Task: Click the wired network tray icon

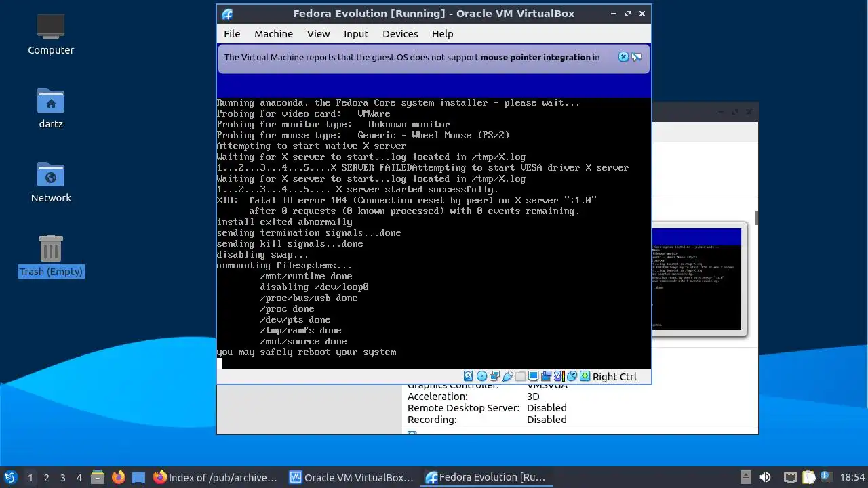Action: pos(790,477)
